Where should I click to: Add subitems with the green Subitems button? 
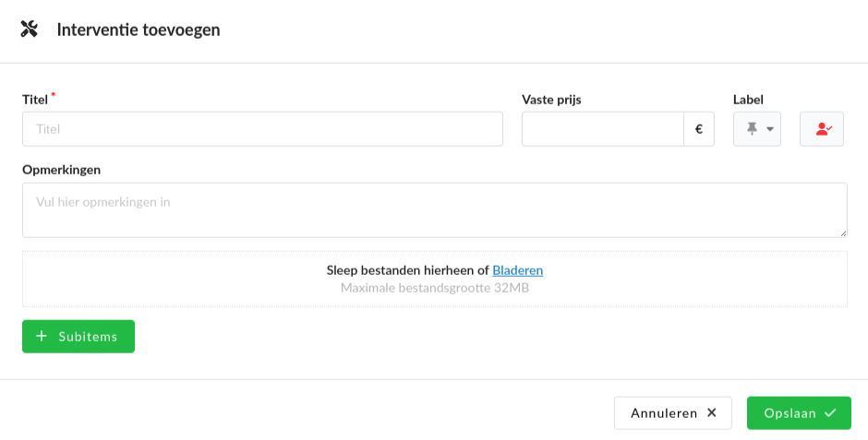point(78,336)
